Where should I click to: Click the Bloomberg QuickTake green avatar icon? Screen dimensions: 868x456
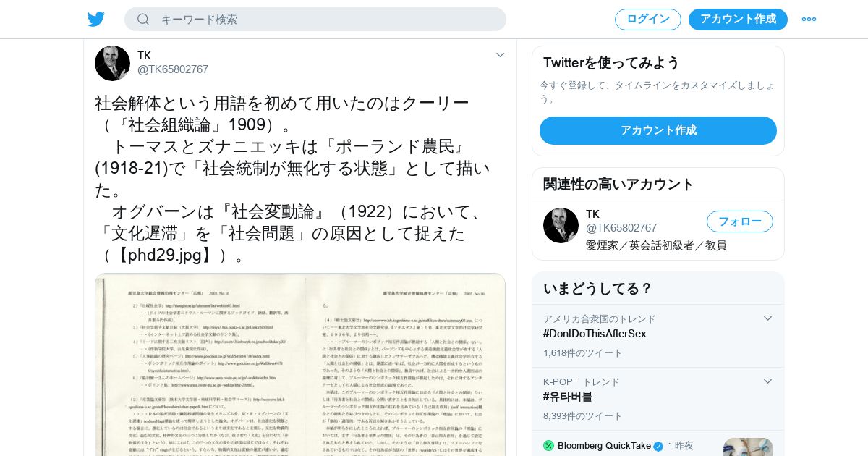click(x=548, y=445)
